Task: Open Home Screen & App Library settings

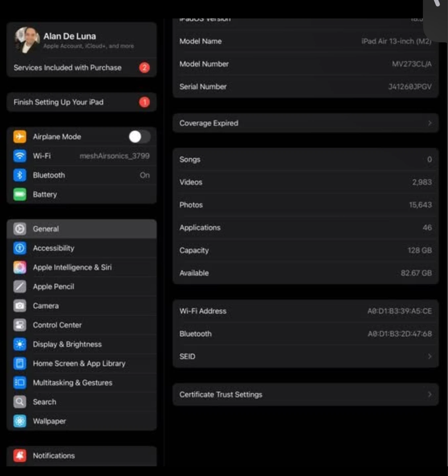Action: (x=81, y=363)
